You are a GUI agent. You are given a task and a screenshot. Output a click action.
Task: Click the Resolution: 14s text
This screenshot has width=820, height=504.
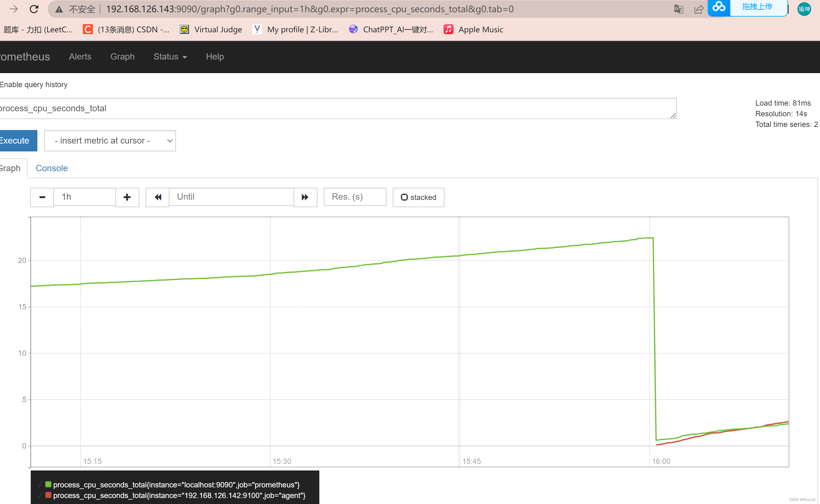pyautogui.click(x=781, y=114)
